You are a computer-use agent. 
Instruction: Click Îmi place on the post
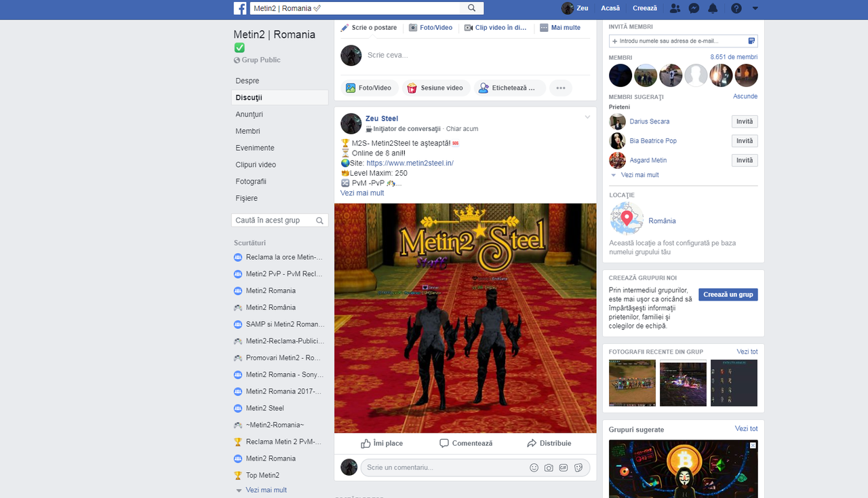tap(382, 443)
